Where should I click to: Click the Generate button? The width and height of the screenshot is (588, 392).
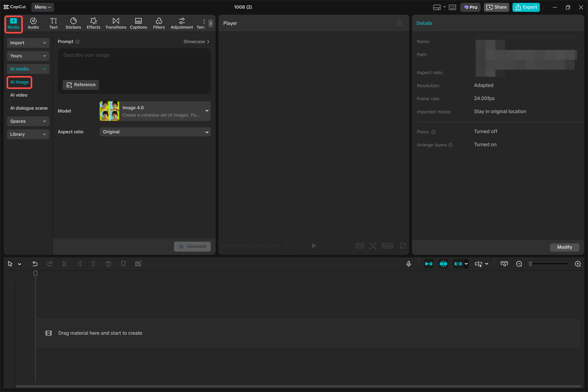point(192,246)
